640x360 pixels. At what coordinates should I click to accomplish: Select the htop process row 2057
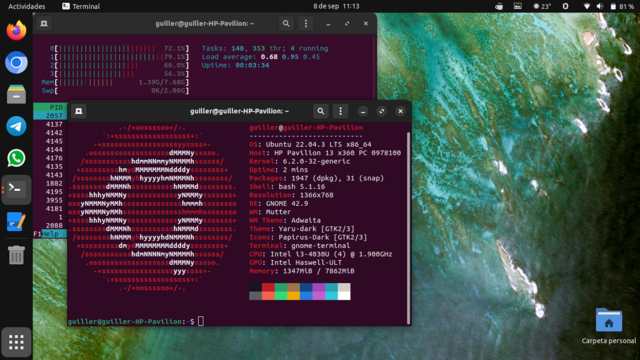coord(50,116)
